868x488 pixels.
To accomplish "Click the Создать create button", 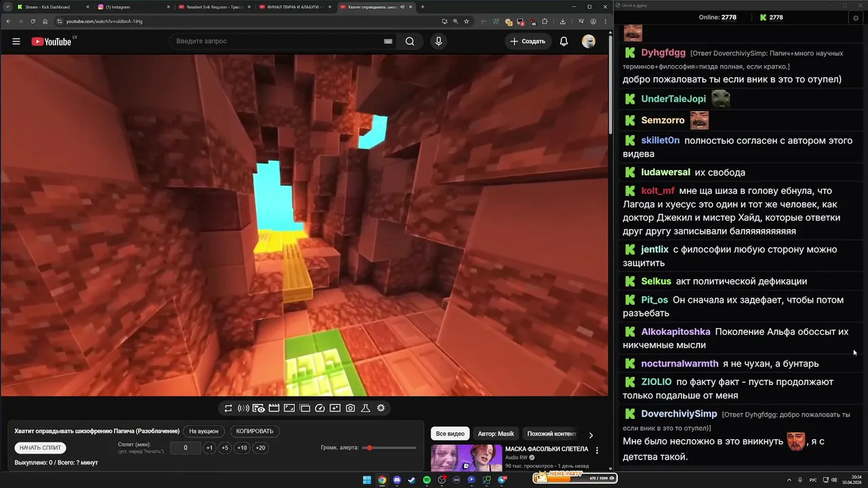I will (x=528, y=41).
